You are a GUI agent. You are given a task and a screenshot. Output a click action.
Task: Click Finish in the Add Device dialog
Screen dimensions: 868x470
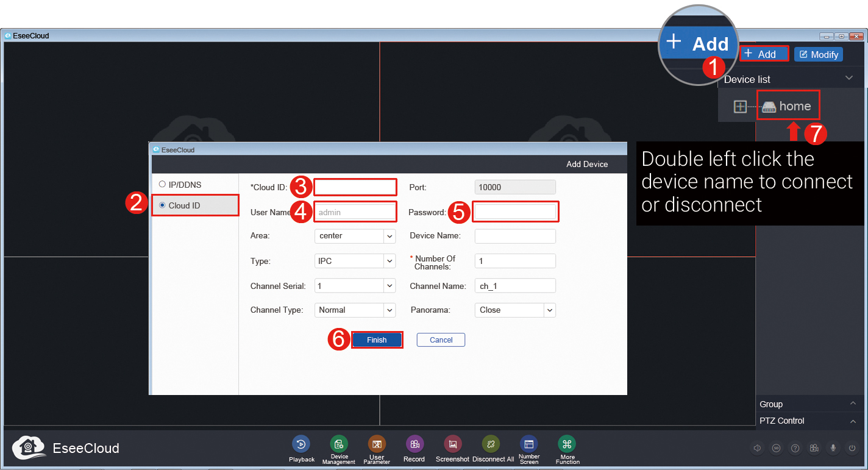coord(377,340)
